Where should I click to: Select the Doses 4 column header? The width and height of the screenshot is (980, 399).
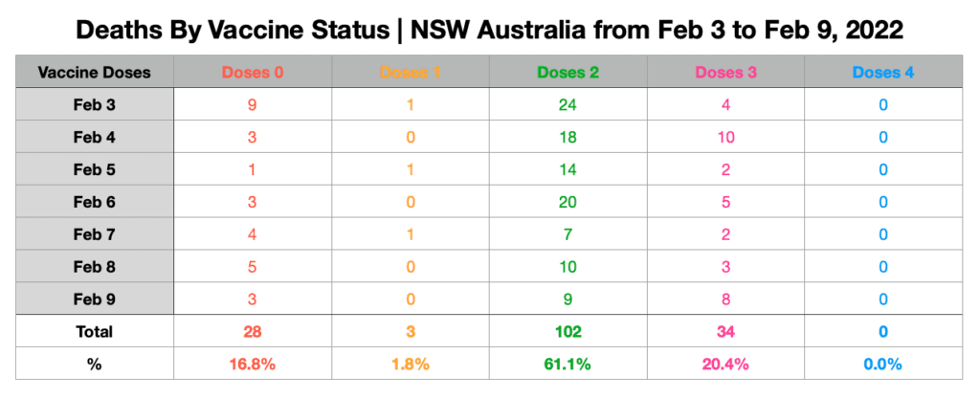pyautogui.click(x=883, y=73)
